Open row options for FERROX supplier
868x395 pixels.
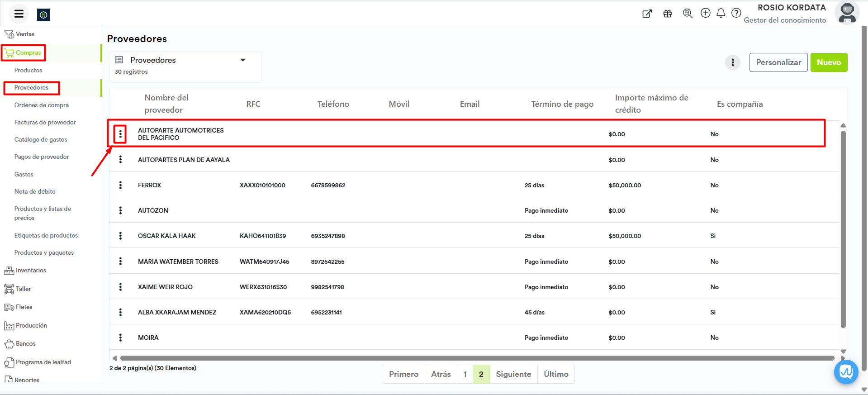coord(120,185)
